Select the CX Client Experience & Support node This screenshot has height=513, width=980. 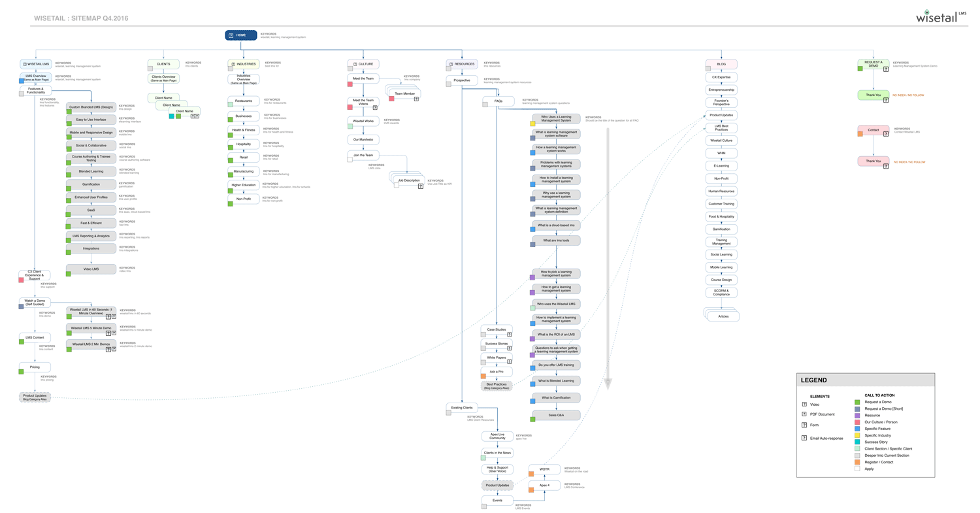(x=35, y=275)
